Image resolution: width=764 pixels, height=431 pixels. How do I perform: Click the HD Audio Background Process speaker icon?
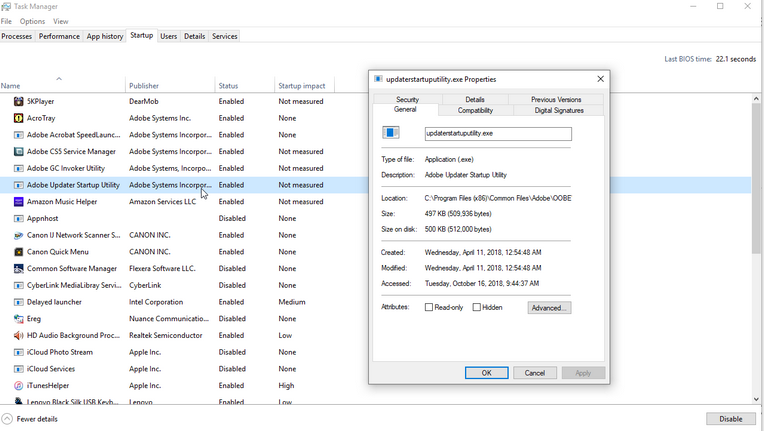tap(19, 336)
